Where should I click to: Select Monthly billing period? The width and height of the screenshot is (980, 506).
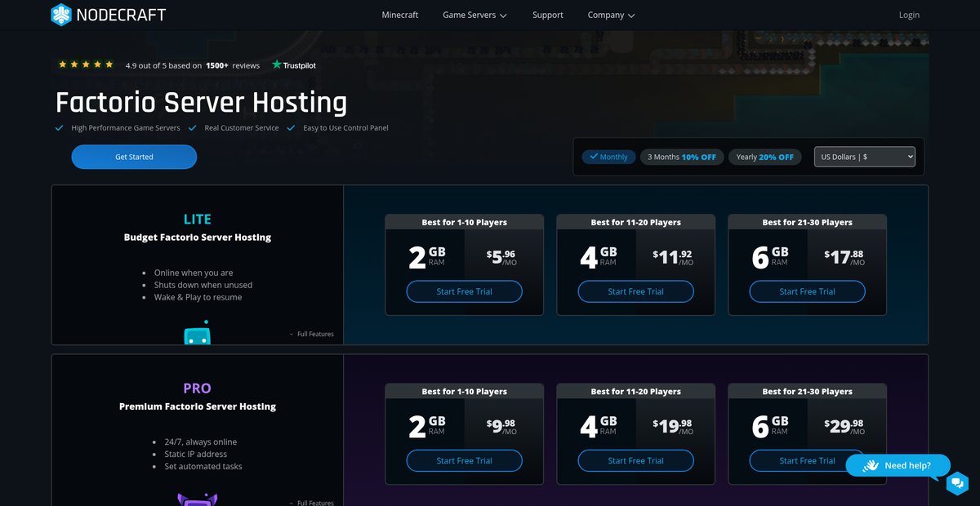click(608, 157)
